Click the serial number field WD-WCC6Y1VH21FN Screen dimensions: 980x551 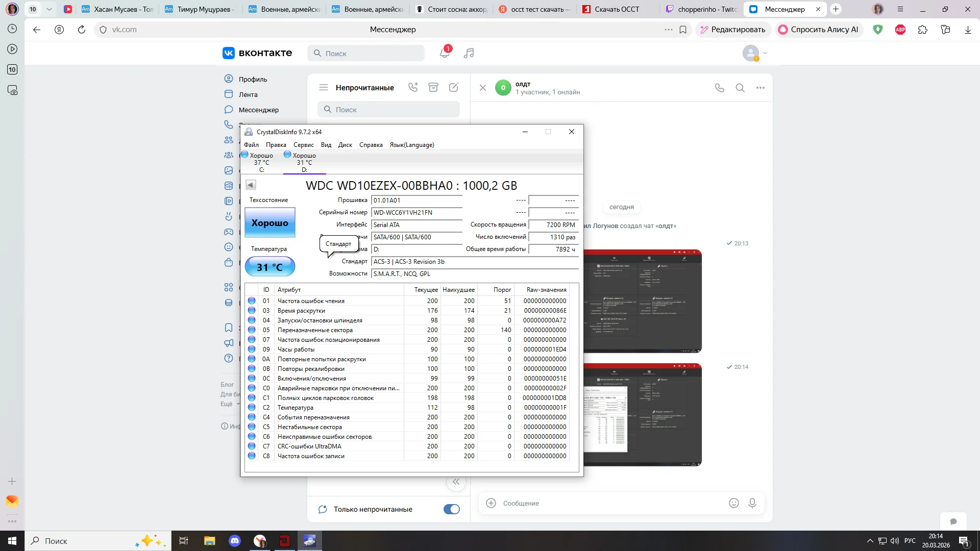[x=416, y=213]
